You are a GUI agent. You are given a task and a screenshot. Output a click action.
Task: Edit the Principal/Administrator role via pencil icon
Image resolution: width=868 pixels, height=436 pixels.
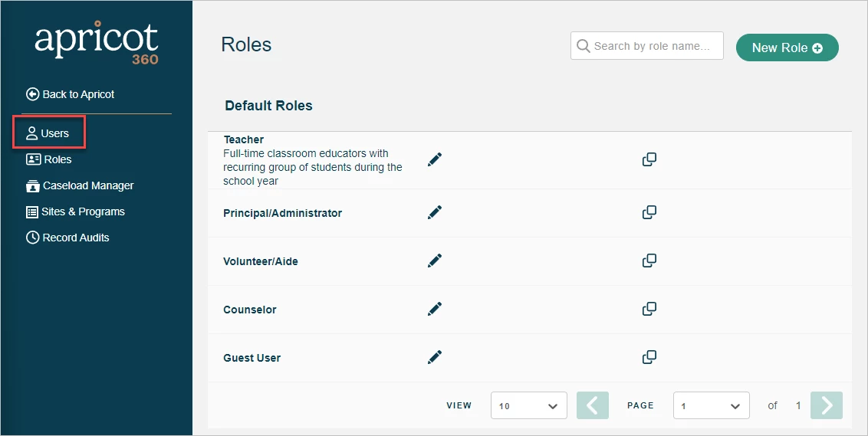click(x=435, y=212)
